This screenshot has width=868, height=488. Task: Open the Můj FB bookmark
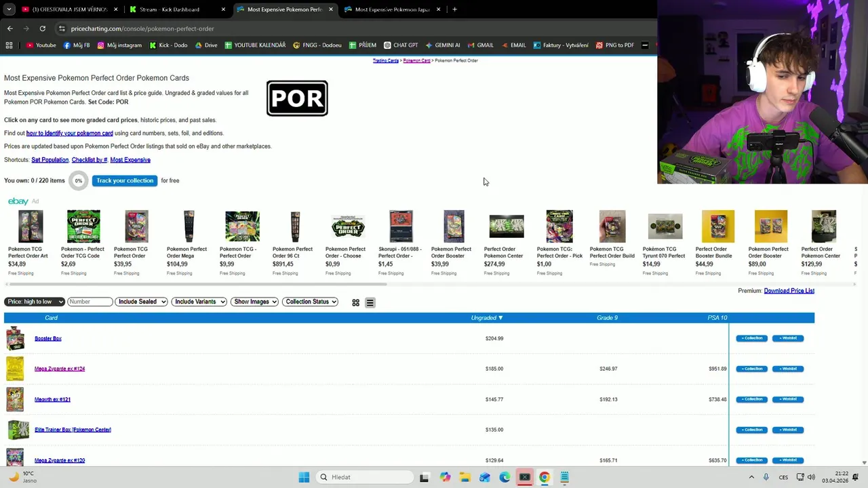tap(77, 45)
